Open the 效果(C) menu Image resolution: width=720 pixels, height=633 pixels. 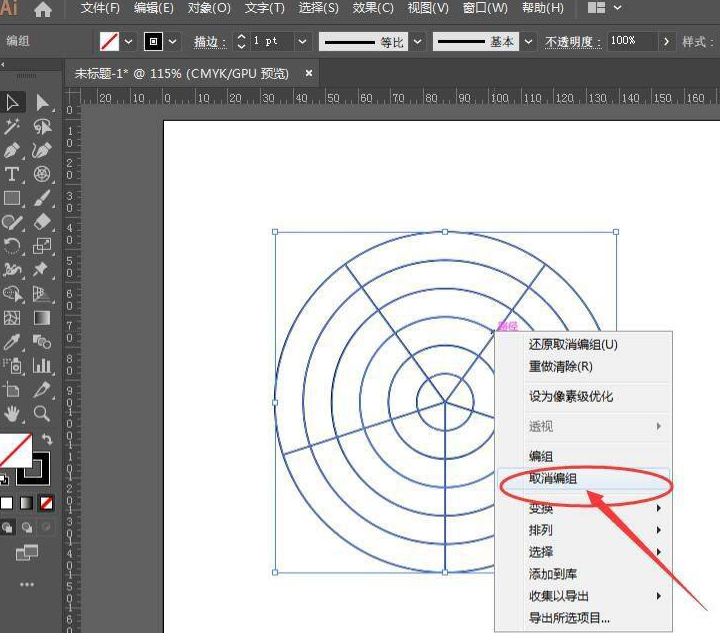point(373,8)
